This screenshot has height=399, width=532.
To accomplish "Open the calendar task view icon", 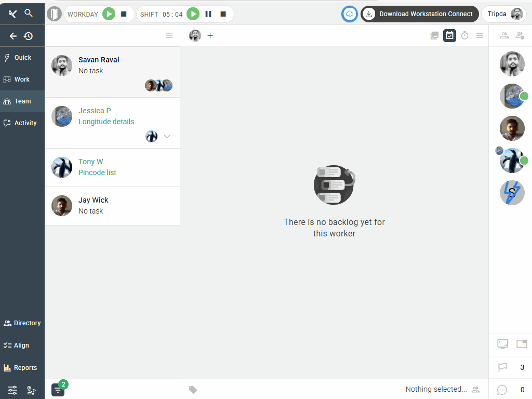I will (x=449, y=35).
